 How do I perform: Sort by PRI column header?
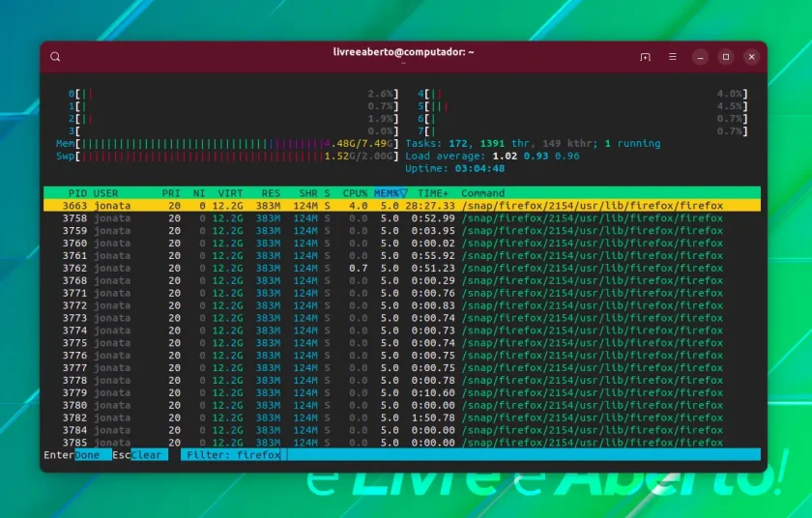pyautogui.click(x=171, y=193)
